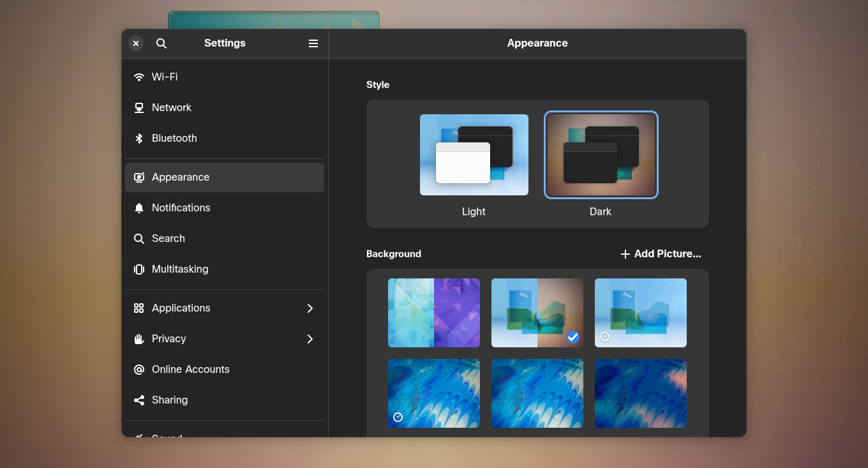Click the blue checkmark on selected wallpaper

click(573, 337)
